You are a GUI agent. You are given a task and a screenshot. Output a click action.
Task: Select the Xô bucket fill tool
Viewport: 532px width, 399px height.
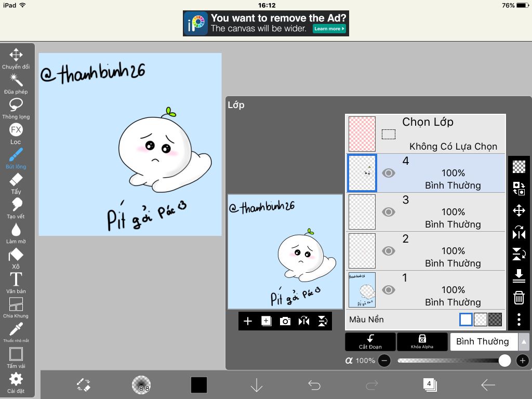click(x=16, y=258)
